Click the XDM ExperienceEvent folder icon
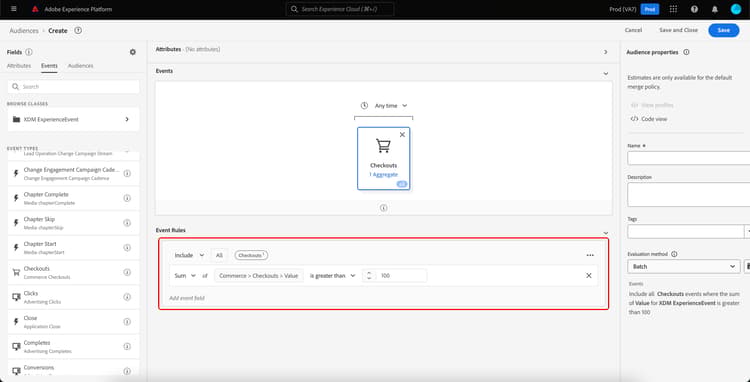 coord(16,120)
